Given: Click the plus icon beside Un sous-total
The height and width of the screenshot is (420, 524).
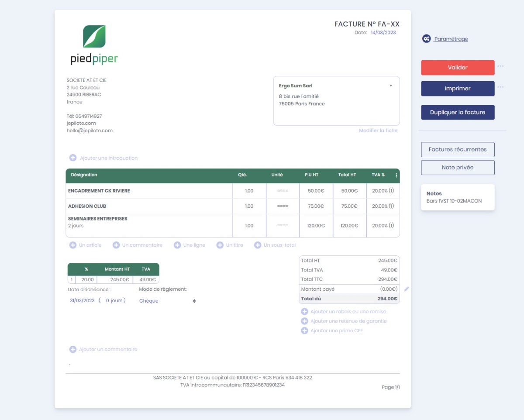Looking at the screenshot, I should [258, 245].
